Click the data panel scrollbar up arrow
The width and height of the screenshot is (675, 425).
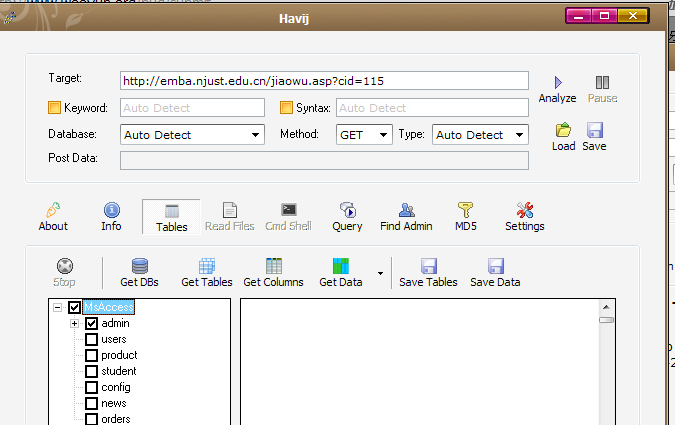pos(606,307)
